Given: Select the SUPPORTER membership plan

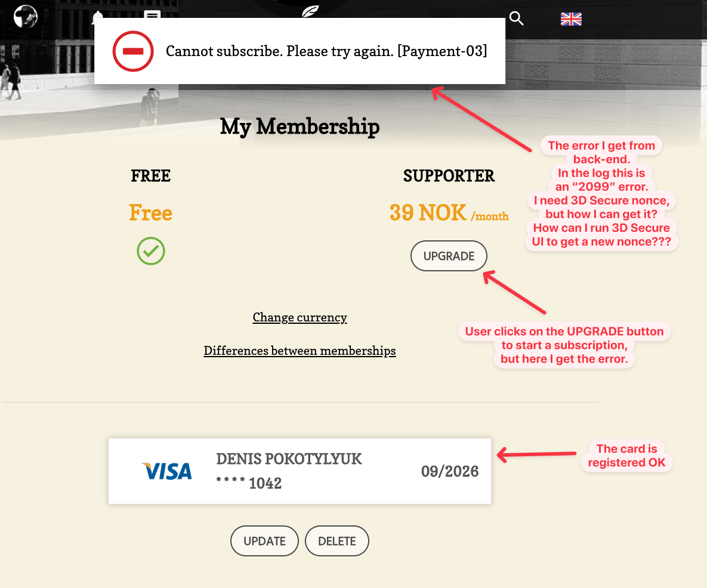Looking at the screenshot, I should 449,176.
